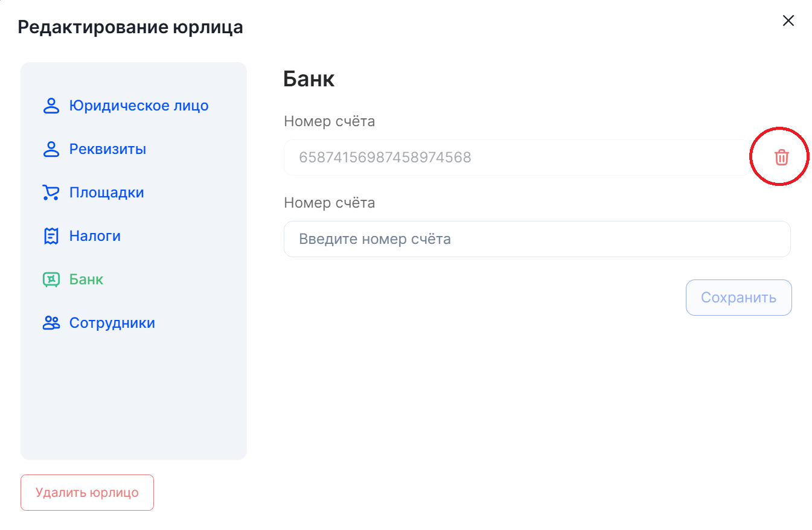Go to the Площадки section

(x=106, y=193)
